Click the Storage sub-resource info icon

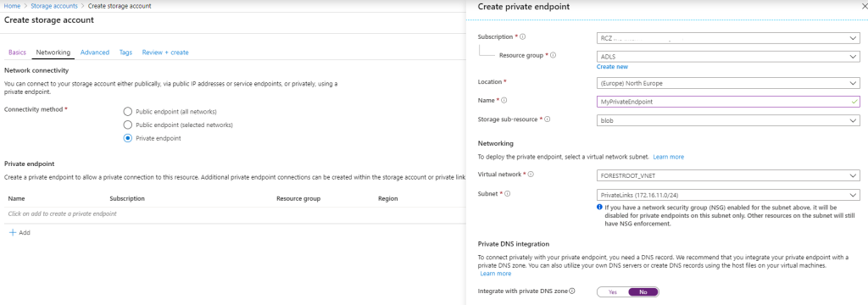pos(548,119)
